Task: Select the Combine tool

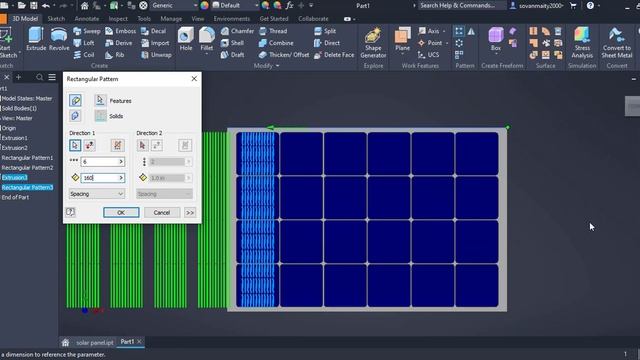Action: click(276, 43)
